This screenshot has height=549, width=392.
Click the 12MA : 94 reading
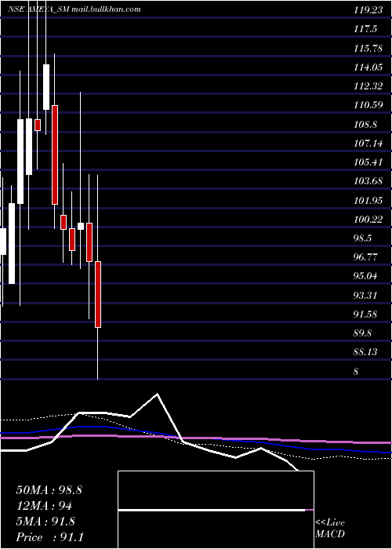[x=44, y=506]
